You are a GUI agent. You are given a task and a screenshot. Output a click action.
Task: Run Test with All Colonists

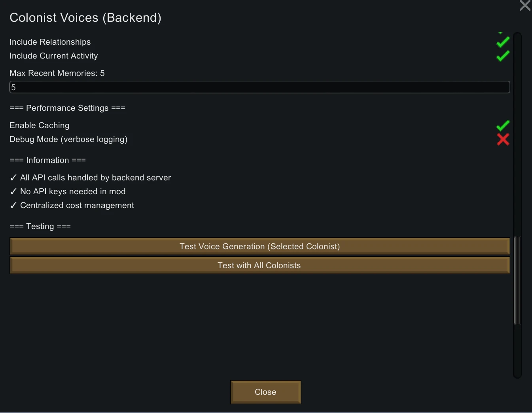click(259, 265)
